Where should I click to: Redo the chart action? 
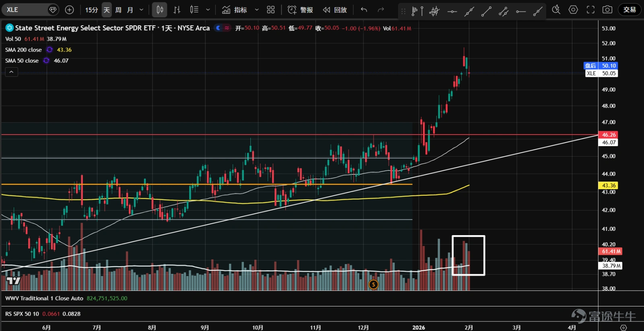tap(381, 10)
